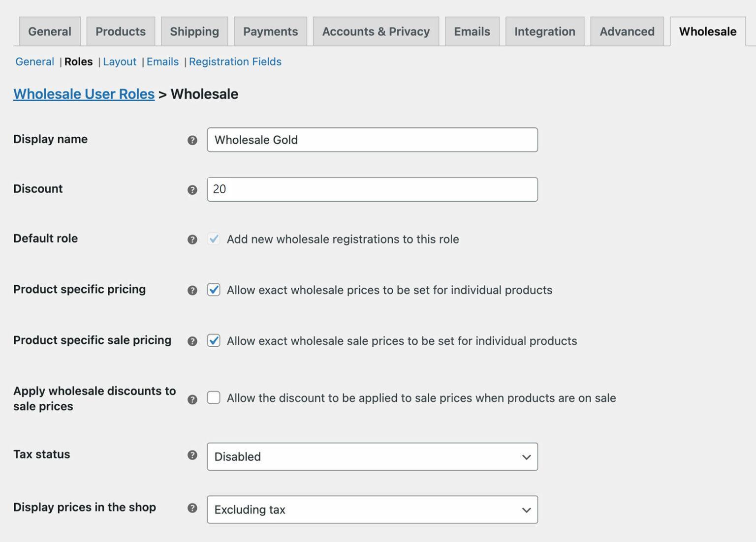Open the Product specific pricing help tooltip
This screenshot has height=542, width=756.
(x=192, y=291)
